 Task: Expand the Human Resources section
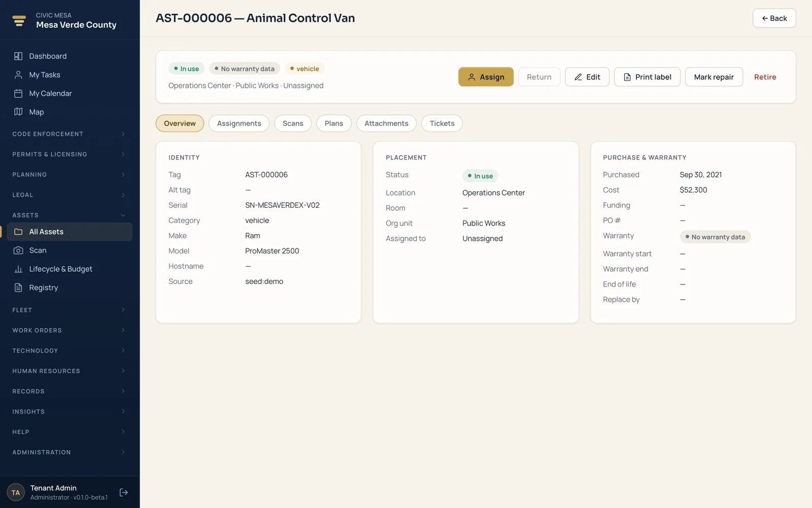(x=70, y=371)
